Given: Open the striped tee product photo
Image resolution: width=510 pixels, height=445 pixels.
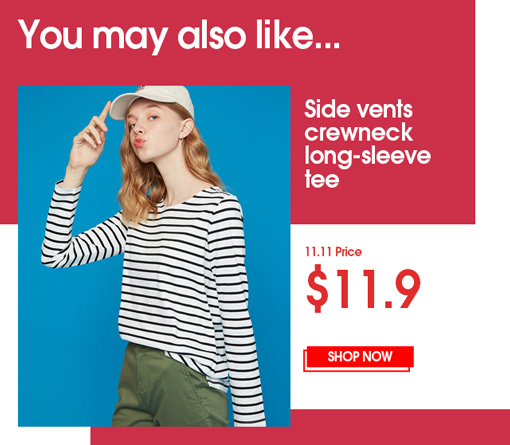Looking at the screenshot, I should (x=154, y=256).
